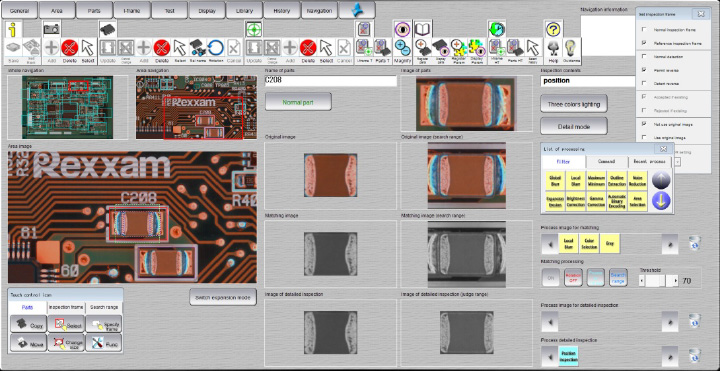Click the Display Param puzzle icon
Screen dimensions: 720x371
tap(476, 51)
